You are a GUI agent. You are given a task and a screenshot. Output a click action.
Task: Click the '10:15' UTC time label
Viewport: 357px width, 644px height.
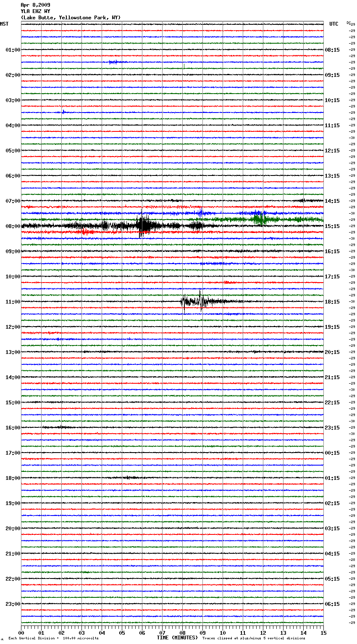click(332, 100)
